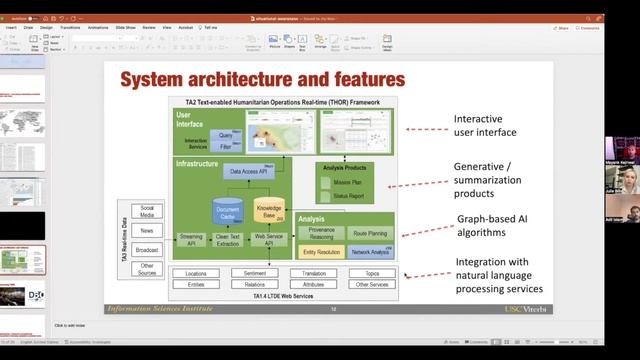Select the System architecture slide thumbnail
640x360 pixels.
pos(22,260)
